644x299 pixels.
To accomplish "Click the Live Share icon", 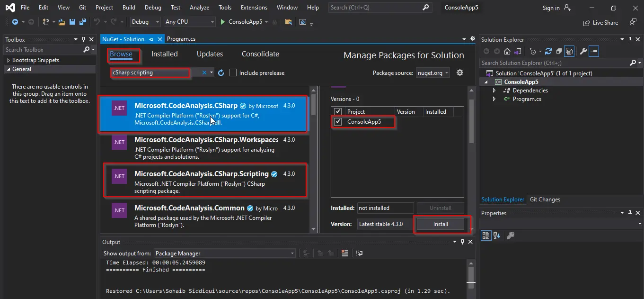I will pos(587,22).
